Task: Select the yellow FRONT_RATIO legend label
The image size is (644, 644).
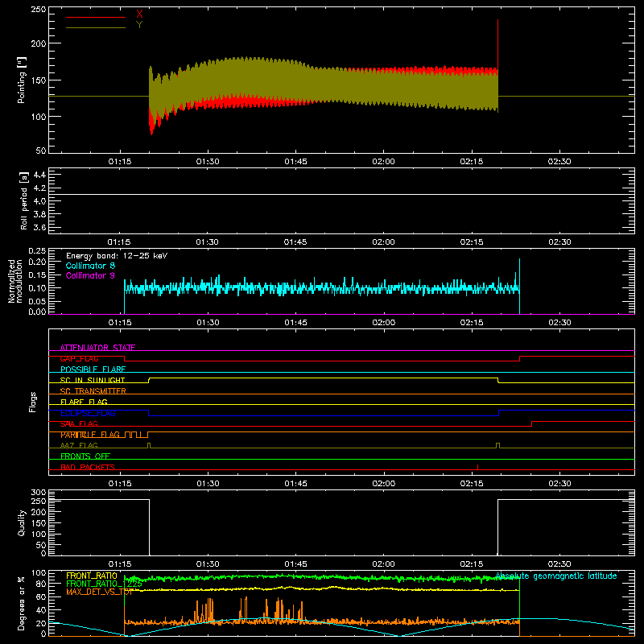Action: click(x=92, y=576)
